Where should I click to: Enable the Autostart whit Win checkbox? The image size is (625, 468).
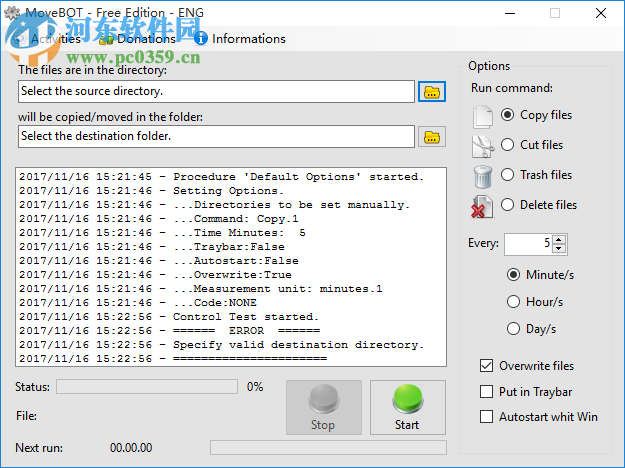(x=486, y=417)
